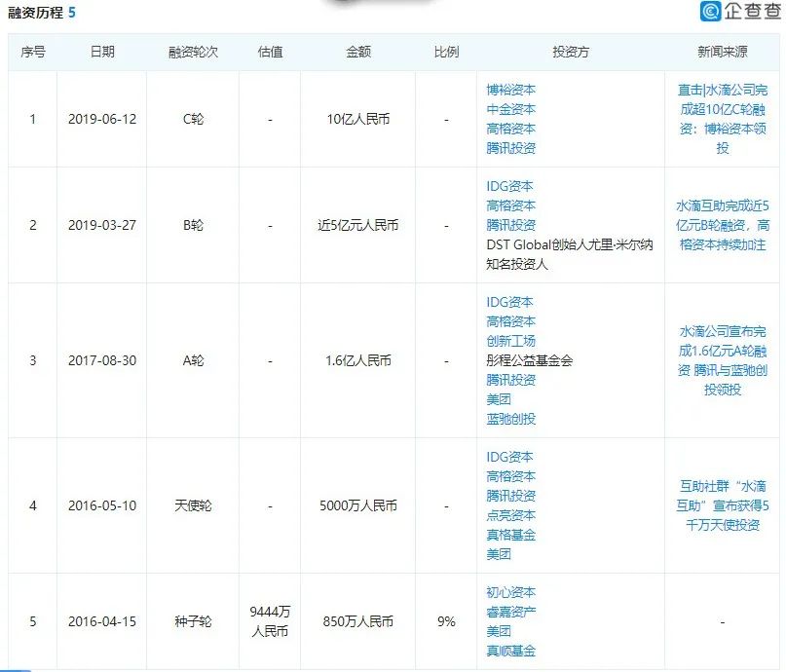Click 高榕资本 in the B轮 row
This screenshot has width=786, height=672.
[510, 205]
